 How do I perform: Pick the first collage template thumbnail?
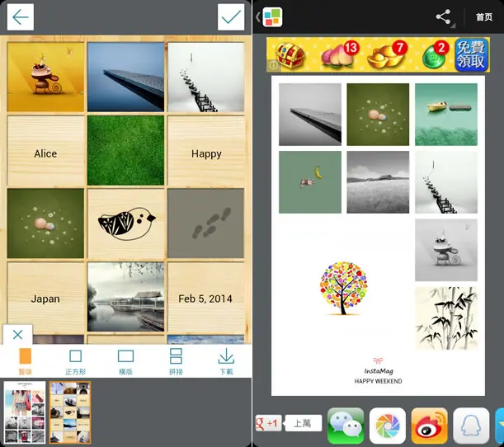click(x=25, y=412)
